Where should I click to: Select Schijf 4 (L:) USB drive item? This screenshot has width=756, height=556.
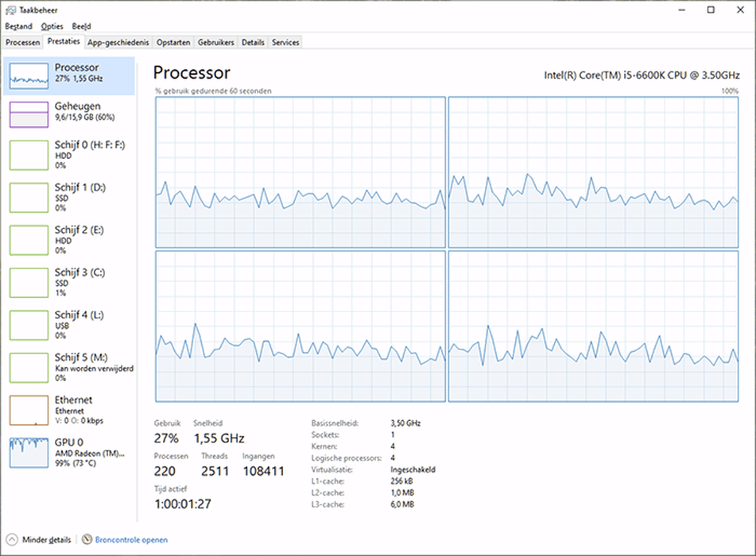[x=71, y=325]
